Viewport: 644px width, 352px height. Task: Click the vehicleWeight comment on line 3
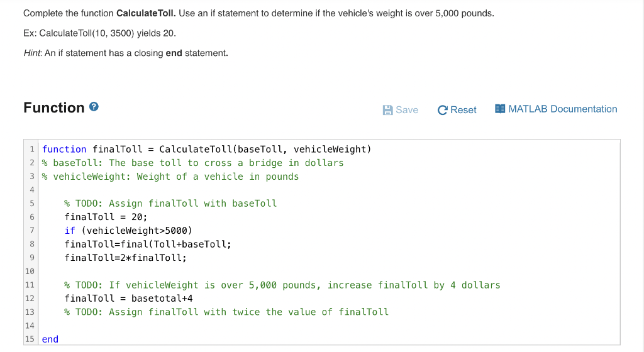pyautogui.click(x=170, y=177)
